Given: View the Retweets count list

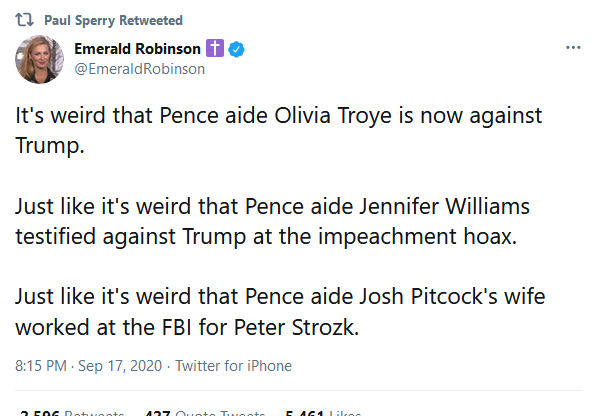Looking at the screenshot, I should [72, 412].
